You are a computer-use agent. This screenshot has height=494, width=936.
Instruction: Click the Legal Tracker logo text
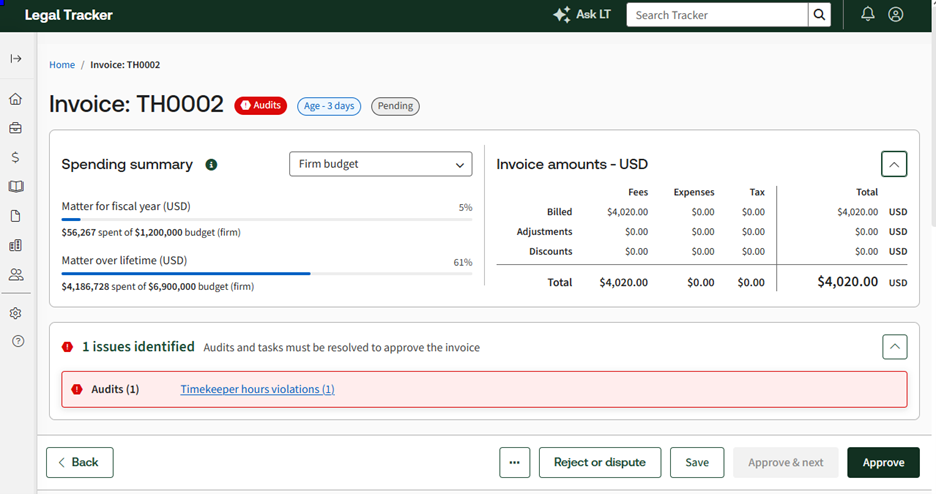click(69, 15)
